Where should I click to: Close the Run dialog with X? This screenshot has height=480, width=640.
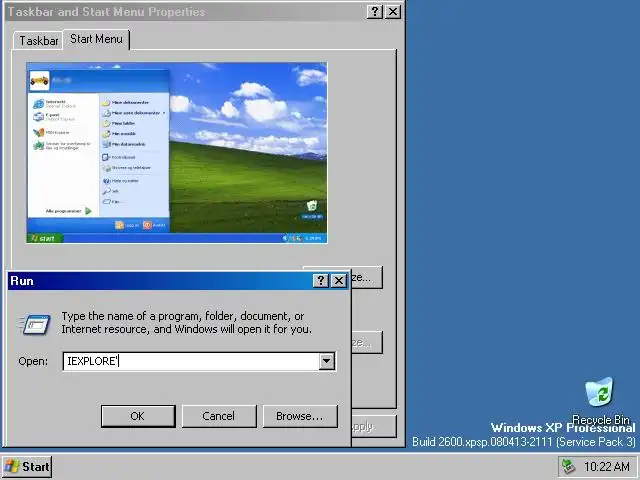(339, 280)
